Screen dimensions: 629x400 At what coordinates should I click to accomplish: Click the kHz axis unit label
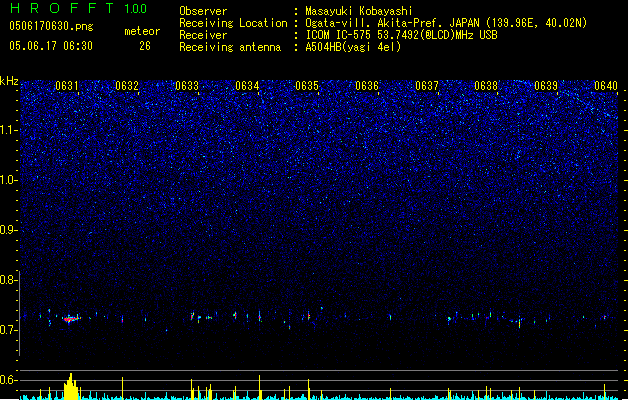click(9, 81)
